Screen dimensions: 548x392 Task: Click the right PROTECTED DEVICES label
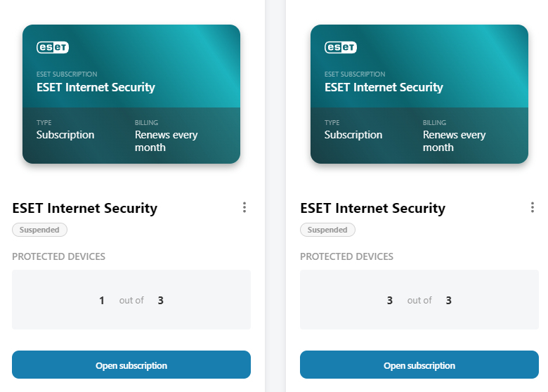(347, 256)
